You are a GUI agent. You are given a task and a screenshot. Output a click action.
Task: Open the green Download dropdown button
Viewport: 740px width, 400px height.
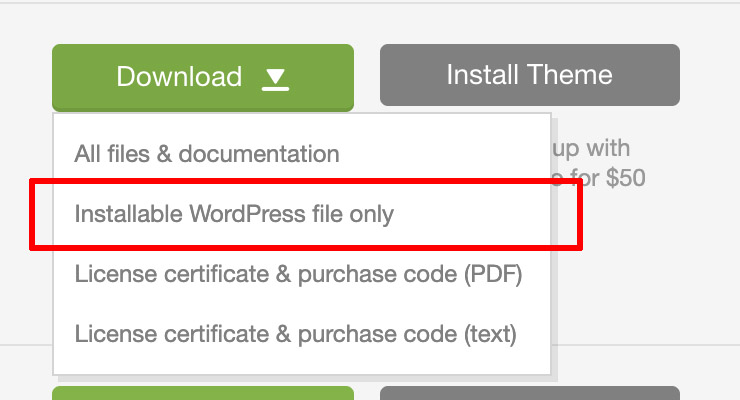(x=203, y=77)
